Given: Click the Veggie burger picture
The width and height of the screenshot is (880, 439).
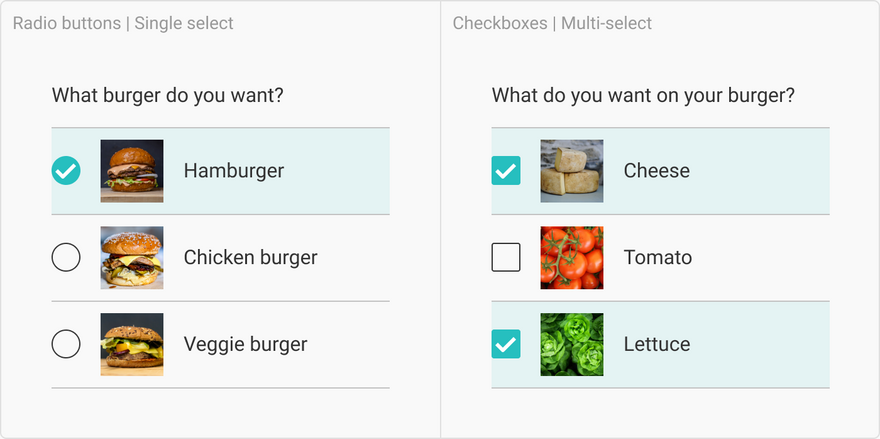Looking at the screenshot, I should click(132, 344).
